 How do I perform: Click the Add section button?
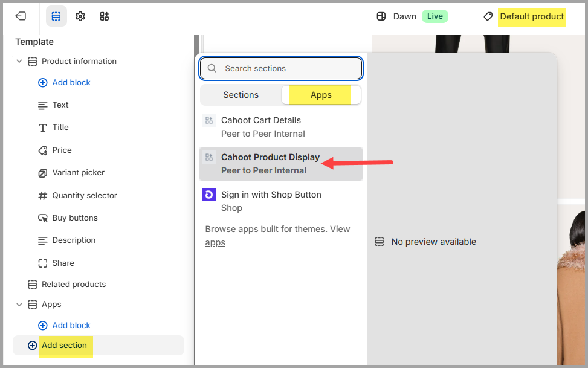pyautogui.click(x=99, y=346)
